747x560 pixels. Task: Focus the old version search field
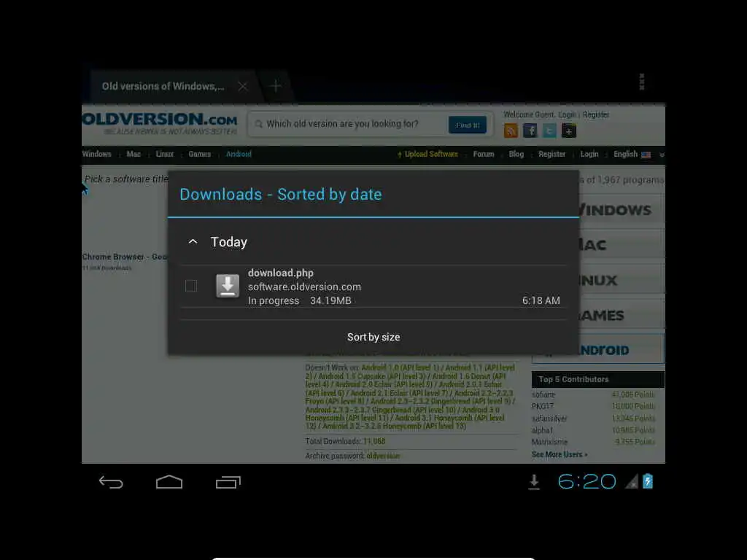348,124
